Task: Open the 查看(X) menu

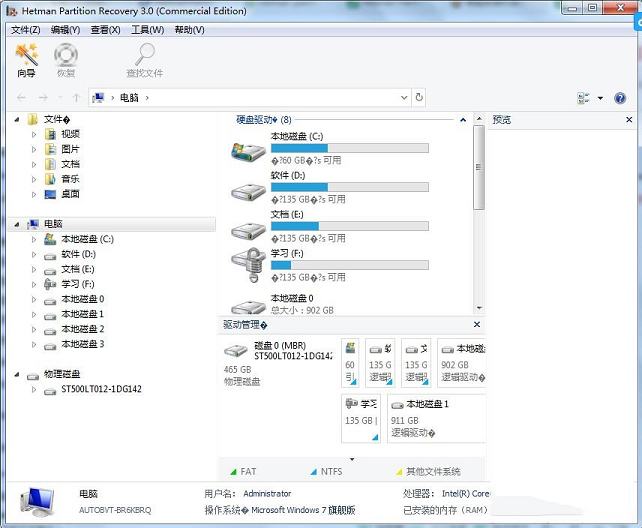Action: 105,30
